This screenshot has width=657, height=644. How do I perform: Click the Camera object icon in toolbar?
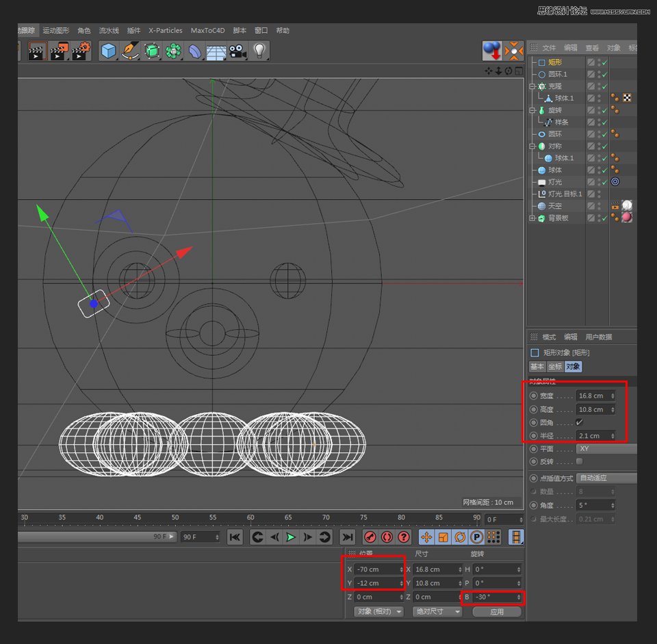point(237,51)
